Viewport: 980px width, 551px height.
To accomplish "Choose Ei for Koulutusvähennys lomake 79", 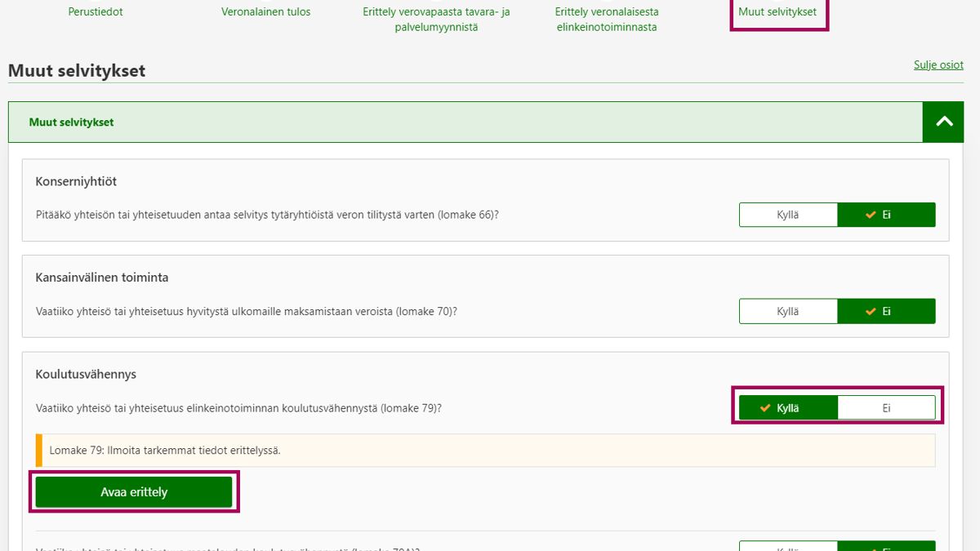I will coord(886,407).
